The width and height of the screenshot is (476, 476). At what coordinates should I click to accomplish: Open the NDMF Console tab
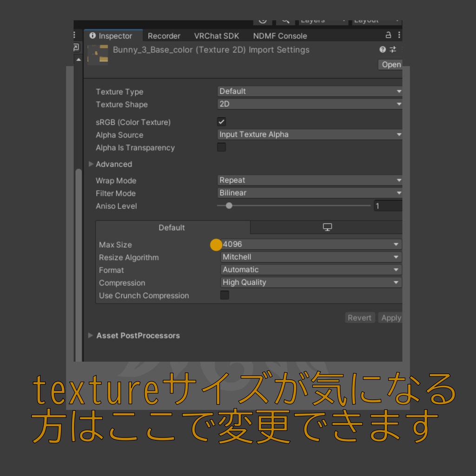point(279,36)
